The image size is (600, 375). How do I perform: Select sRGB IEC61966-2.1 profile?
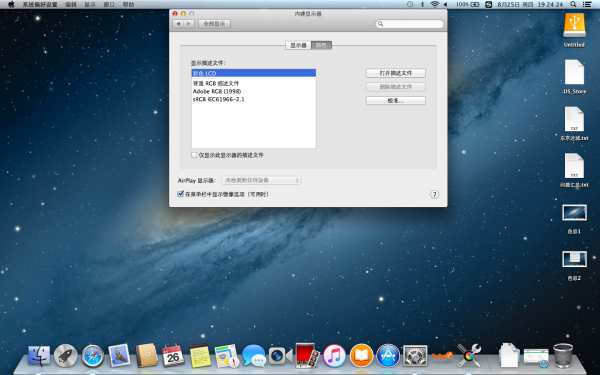click(x=254, y=99)
